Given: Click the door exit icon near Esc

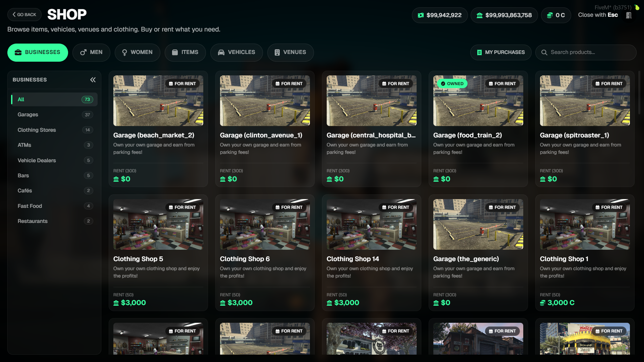Looking at the screenshot, I should click(629, 15).
